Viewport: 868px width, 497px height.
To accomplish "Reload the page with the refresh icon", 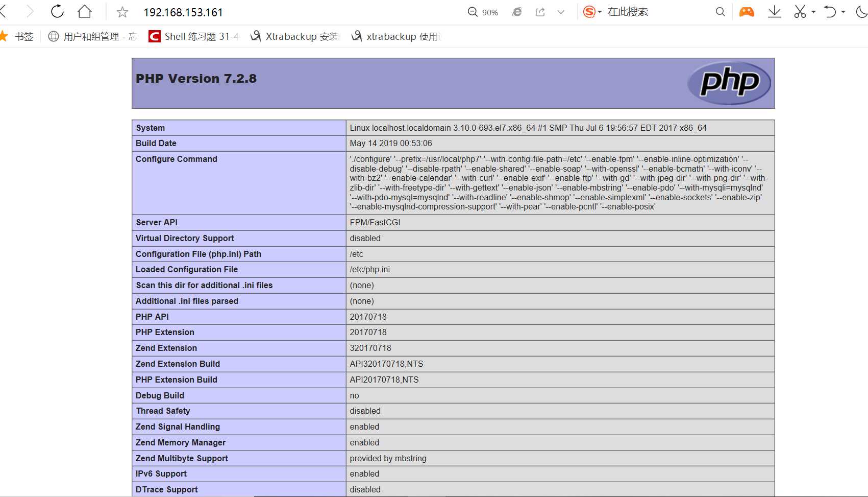I will 57,11.
